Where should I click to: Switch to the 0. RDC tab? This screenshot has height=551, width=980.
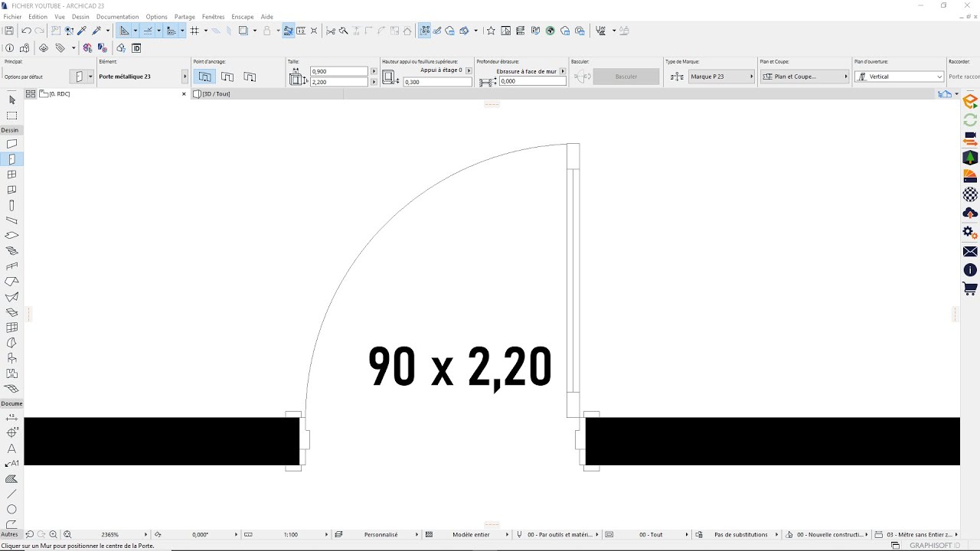tap(60, 94)
